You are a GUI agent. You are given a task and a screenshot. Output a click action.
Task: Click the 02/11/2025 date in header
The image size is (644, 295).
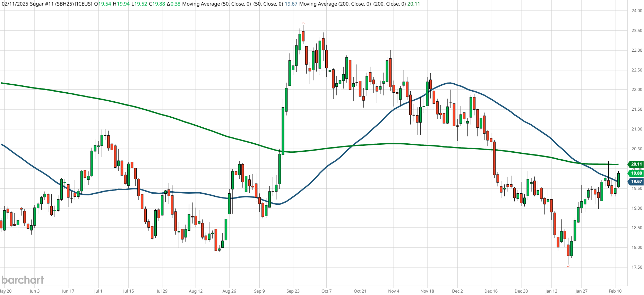pos(15,4)
